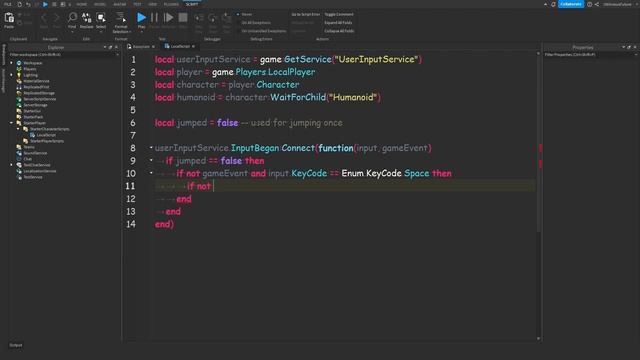Click Go to Script Error
The width and height of the screenshot is (640, 360).
click(305, 14)
